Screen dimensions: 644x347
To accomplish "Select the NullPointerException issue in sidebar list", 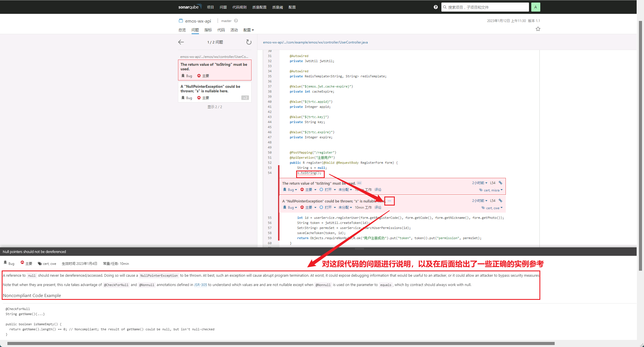I will point(214,92).
